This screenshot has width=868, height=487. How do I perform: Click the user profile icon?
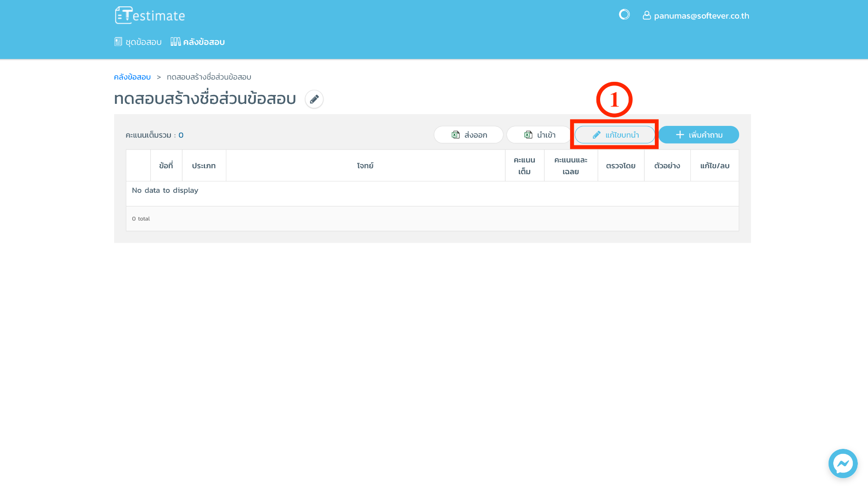pos(646,16)
